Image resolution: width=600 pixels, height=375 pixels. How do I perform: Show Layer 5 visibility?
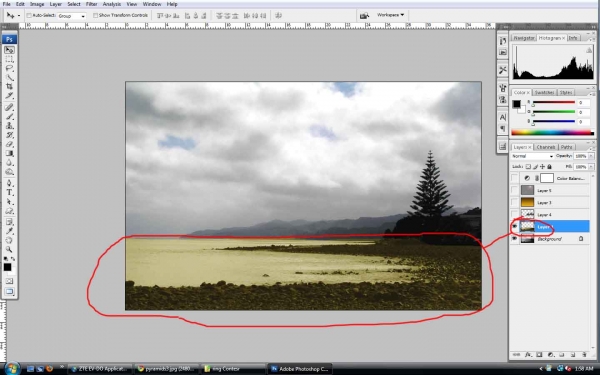tap(515, 190)
